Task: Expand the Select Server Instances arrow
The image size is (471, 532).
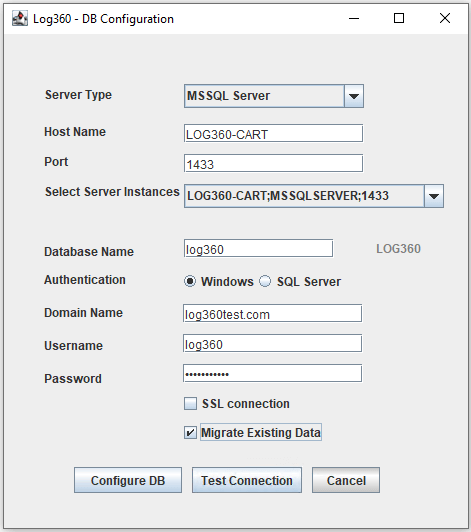Action: (434, 196)
